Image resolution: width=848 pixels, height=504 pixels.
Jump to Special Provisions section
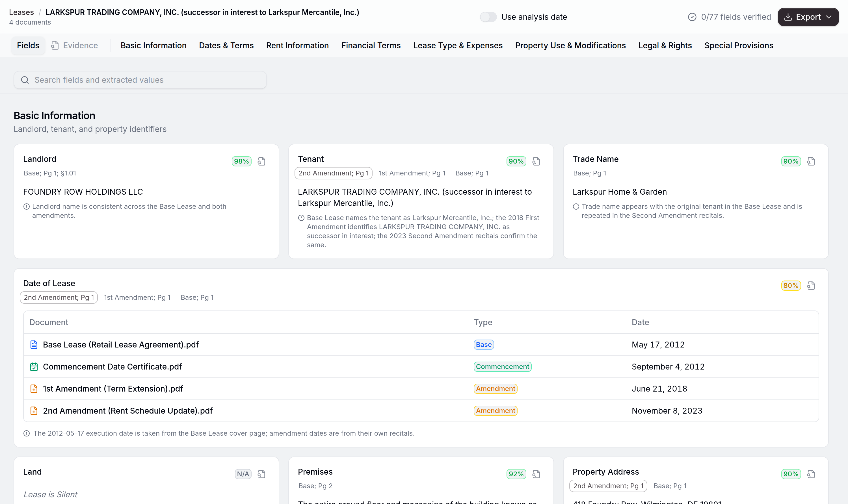click(x=739, y=45)
